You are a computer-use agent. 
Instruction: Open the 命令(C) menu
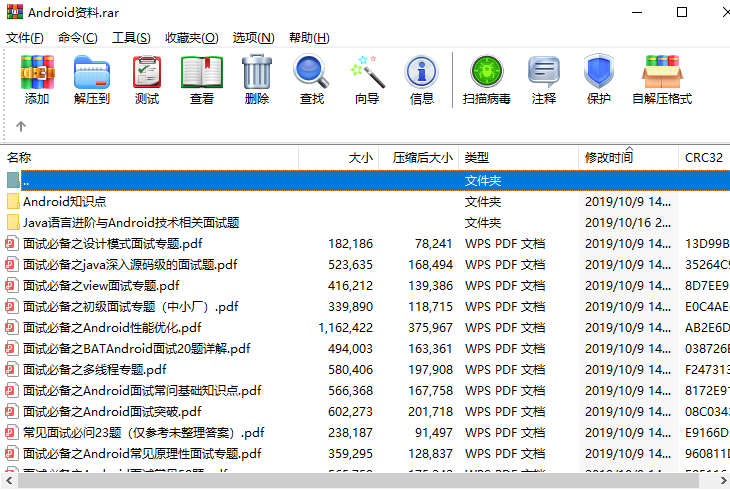tap(78, 38)
